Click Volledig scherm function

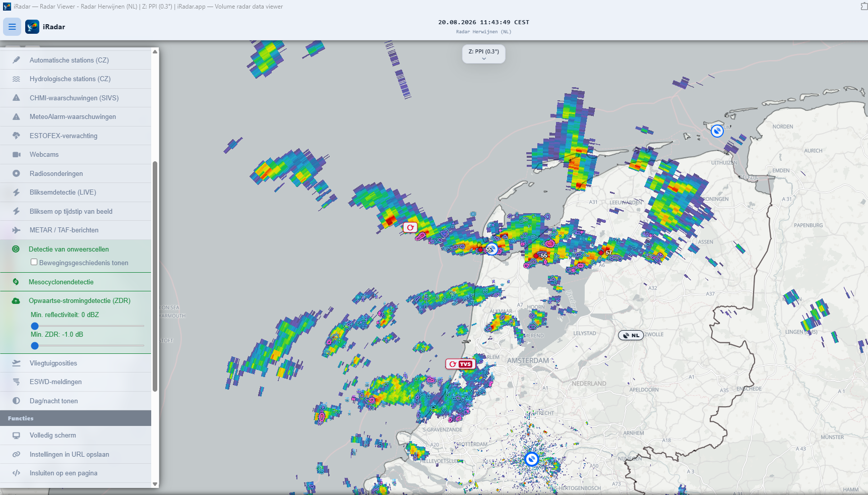point(76,436)
